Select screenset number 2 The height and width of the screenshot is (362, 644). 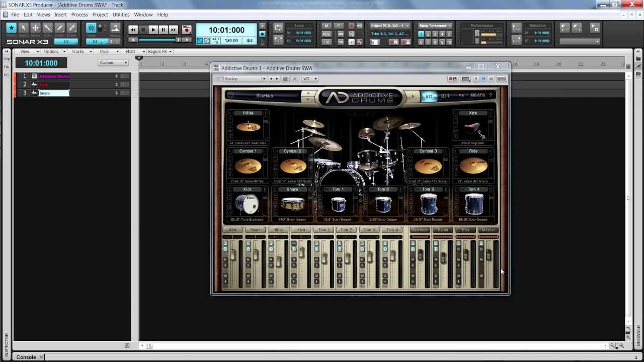(428, 34)
